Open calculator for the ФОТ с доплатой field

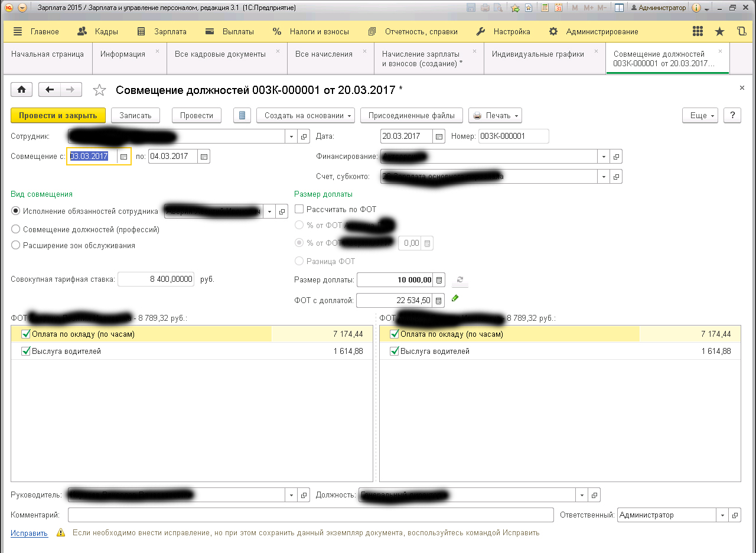[x=439, y=301]
